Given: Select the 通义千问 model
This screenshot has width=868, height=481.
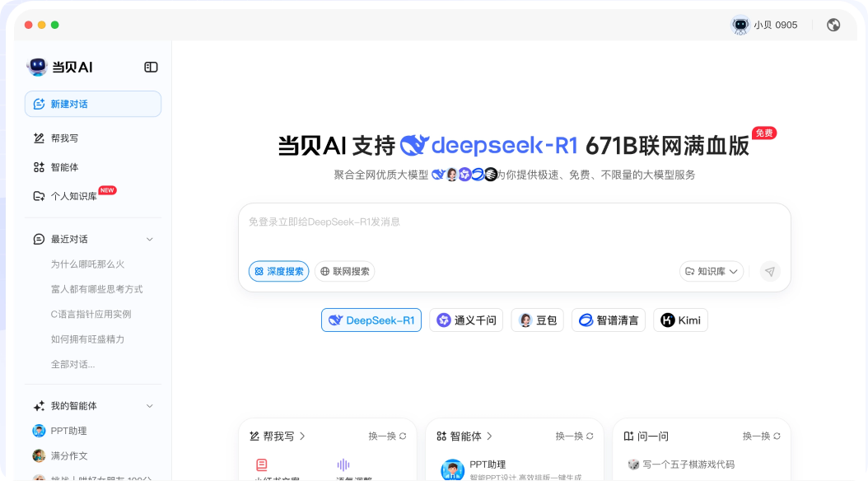Looking at the screenshot, I should (466, 320).
